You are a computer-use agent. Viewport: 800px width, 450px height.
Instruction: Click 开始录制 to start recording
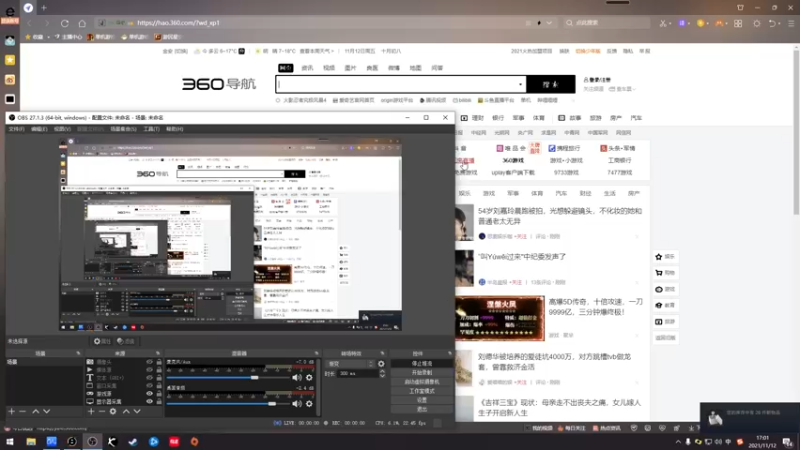click(x=421, y=373)
